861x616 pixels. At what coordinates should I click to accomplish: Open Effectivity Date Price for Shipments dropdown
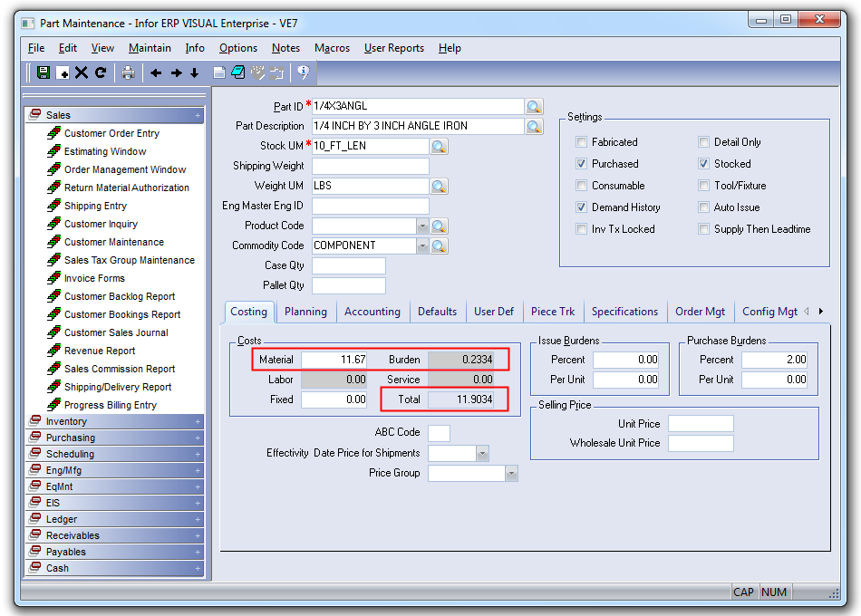(483, 454)
